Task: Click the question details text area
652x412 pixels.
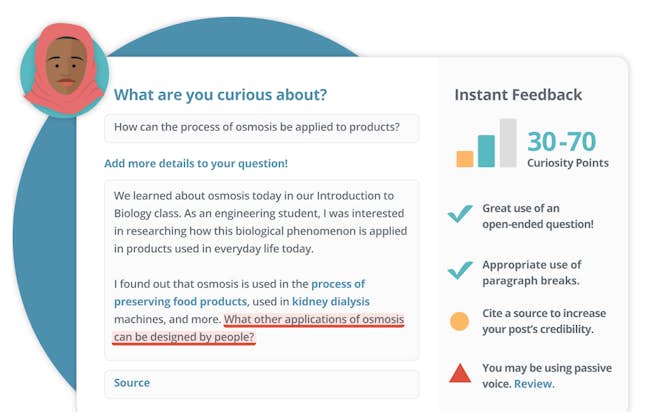Action: click(x=262, y=270)
